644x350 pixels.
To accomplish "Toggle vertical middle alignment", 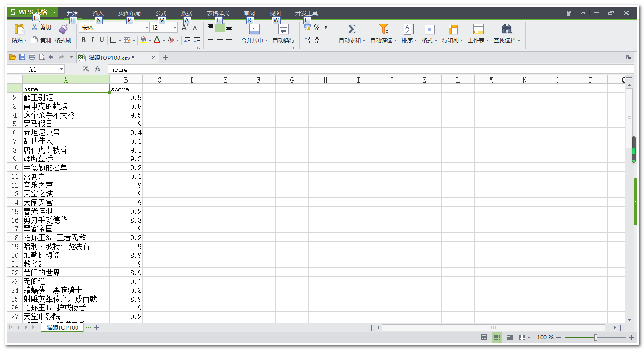I will pyautogui.click(x=220, y=28).
